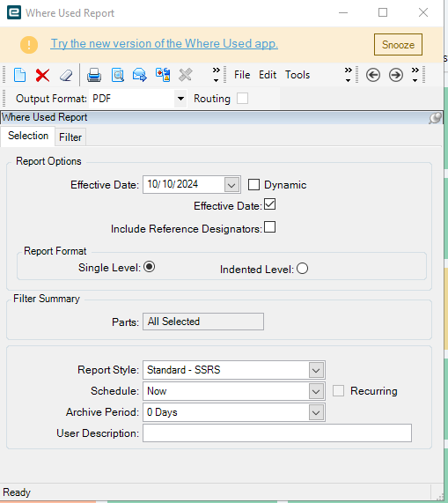
Task: Click the back arrow navigation icon
Action: [373, 75]
